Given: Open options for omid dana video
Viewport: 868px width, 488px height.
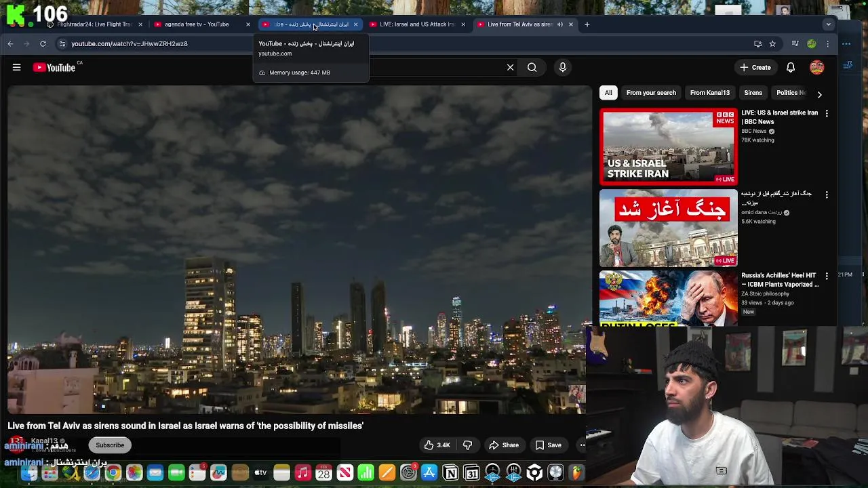Looking at the screenshot, I should 827,195.
